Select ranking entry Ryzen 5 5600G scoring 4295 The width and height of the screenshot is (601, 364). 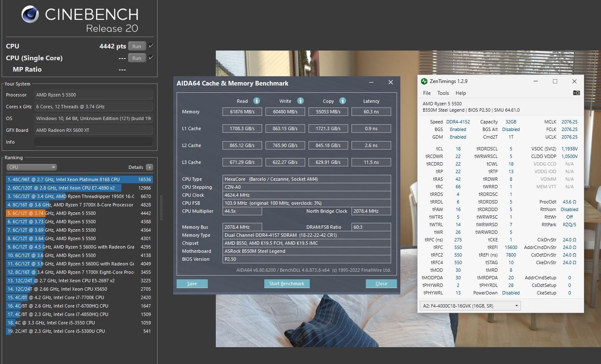tap(79, 247)
